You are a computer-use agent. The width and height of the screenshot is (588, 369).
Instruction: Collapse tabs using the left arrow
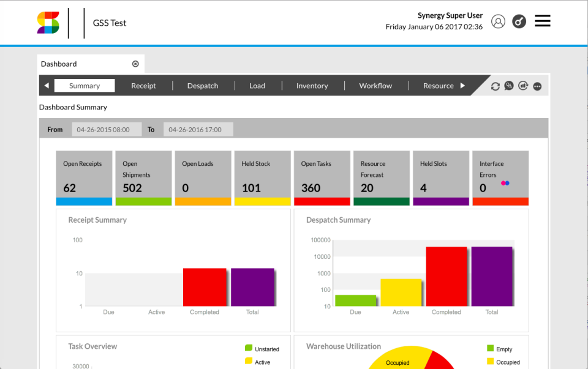[46, 86]
